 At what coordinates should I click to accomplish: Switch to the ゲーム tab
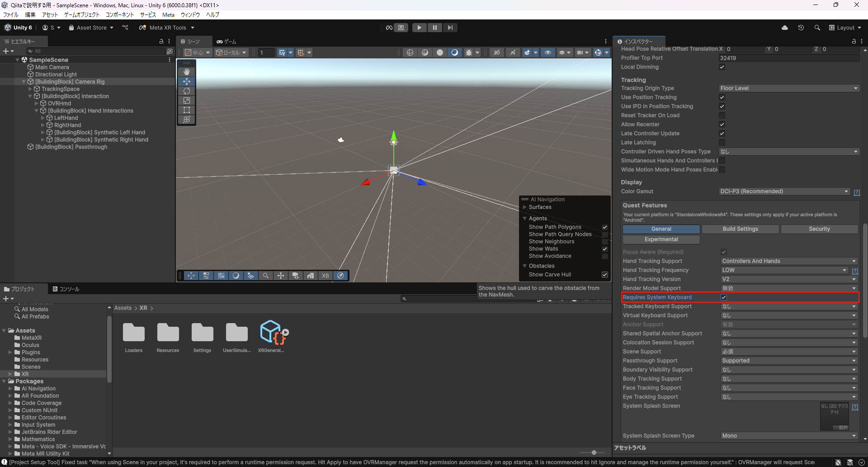click(x=227, y=42)
